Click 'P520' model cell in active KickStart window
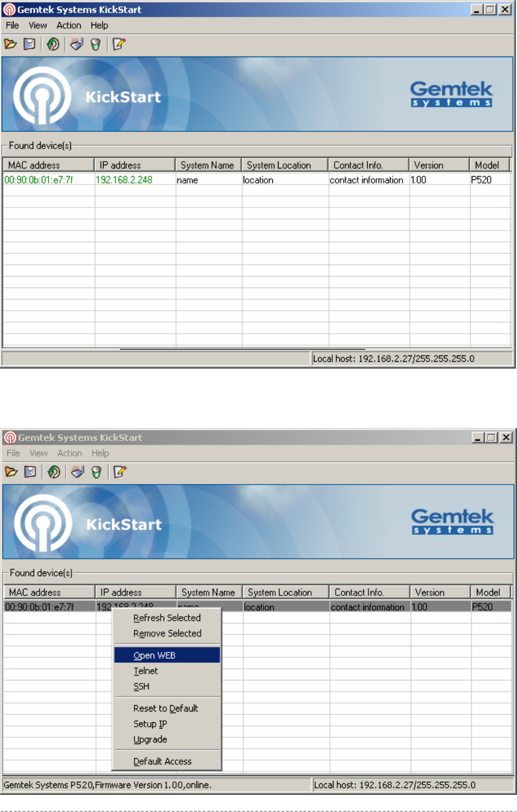 click(482, 180)
